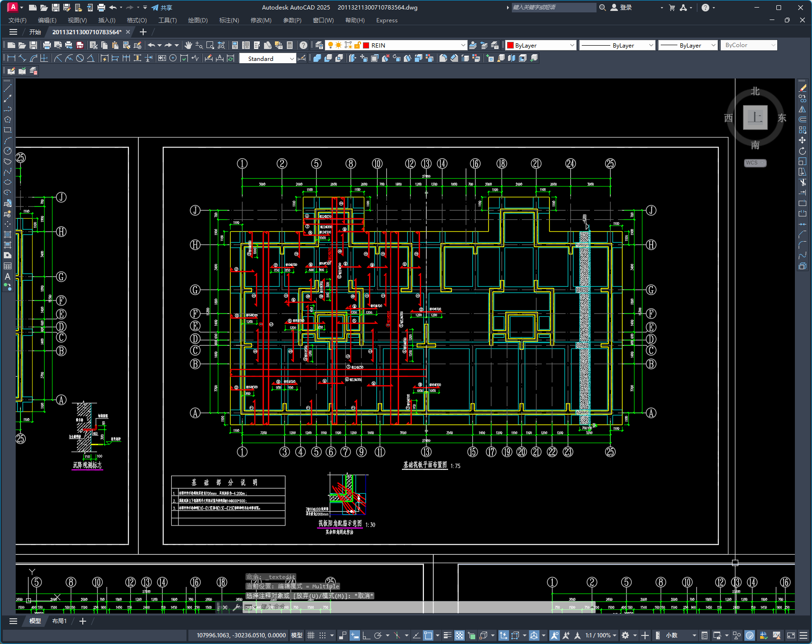This screenshot has width=812, height=644.
Task: Toggle ortho mode in status bar
Action: (366, 635)
